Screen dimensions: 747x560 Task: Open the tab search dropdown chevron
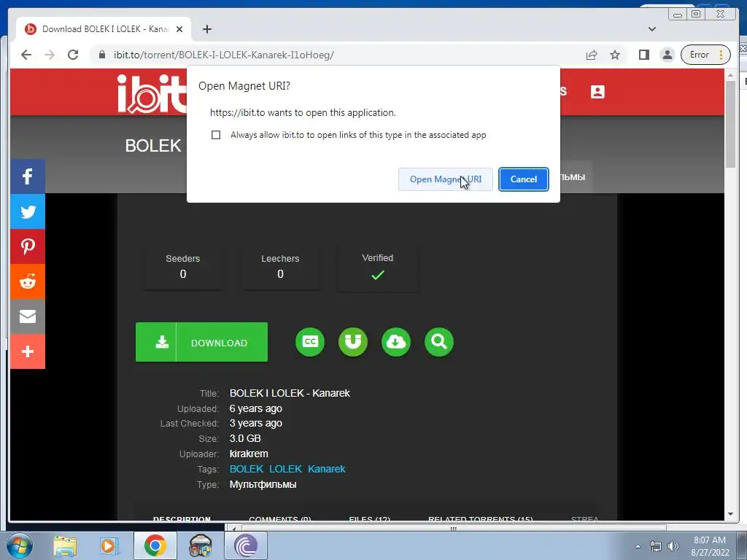(652, 29)
